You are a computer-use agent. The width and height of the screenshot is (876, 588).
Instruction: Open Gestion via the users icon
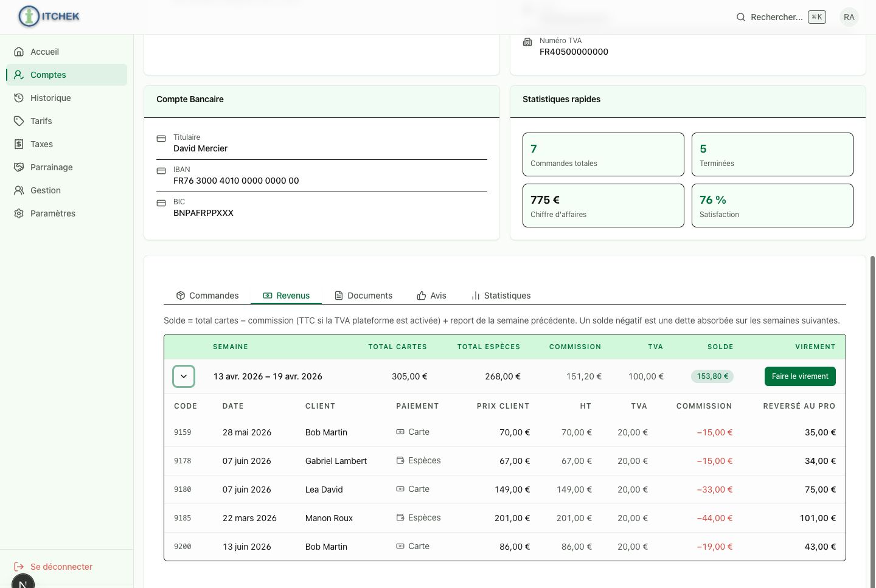point(19,190)
